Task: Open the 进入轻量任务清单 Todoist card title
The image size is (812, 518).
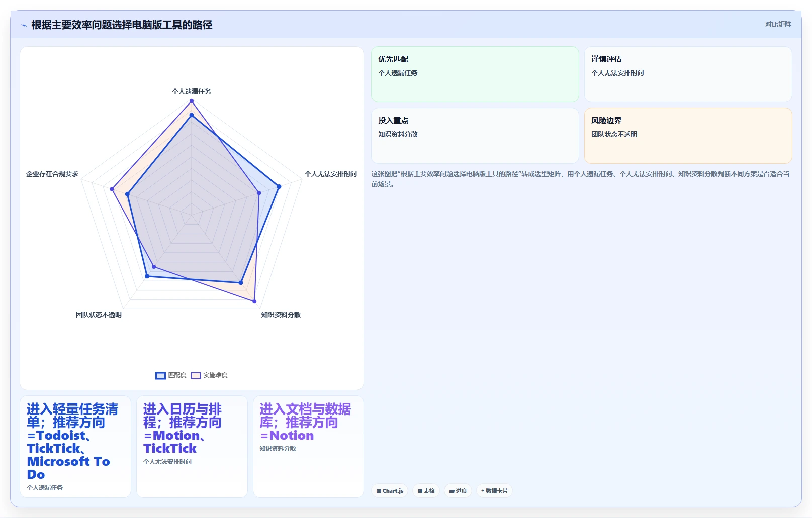Action: 73,442
